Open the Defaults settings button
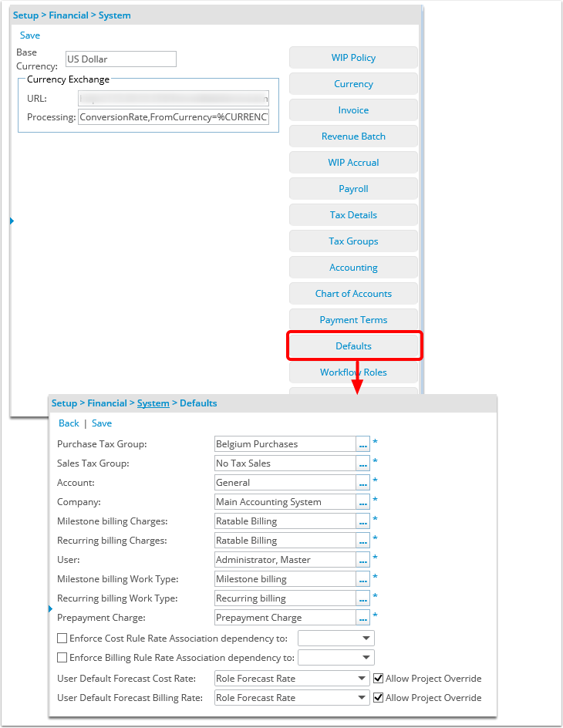This screenshot has width=563, height=728. tap(353, 346)
